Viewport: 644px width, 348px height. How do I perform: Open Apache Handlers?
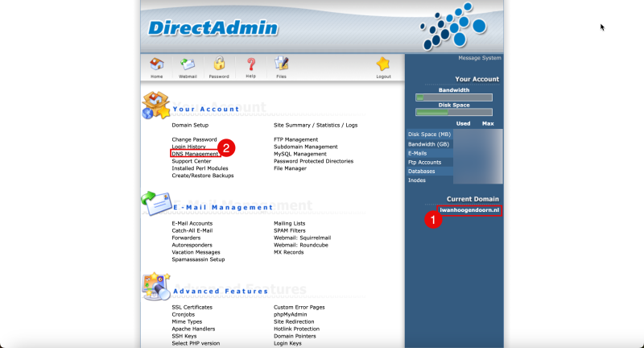coord(193,329)
